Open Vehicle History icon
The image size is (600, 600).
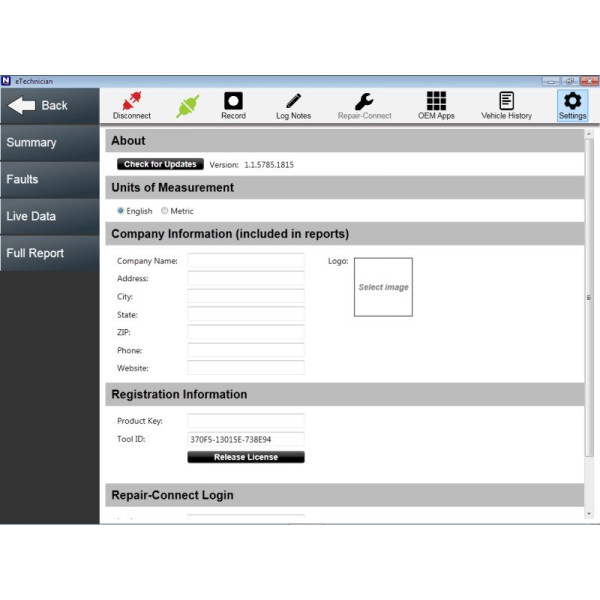[506, 101]
